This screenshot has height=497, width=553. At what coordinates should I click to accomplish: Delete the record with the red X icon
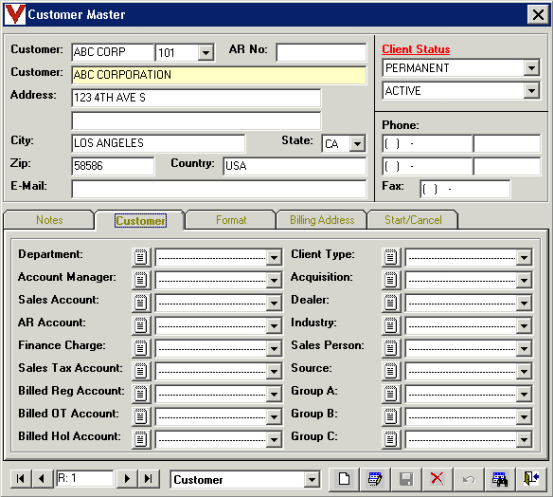coord(437,479)
